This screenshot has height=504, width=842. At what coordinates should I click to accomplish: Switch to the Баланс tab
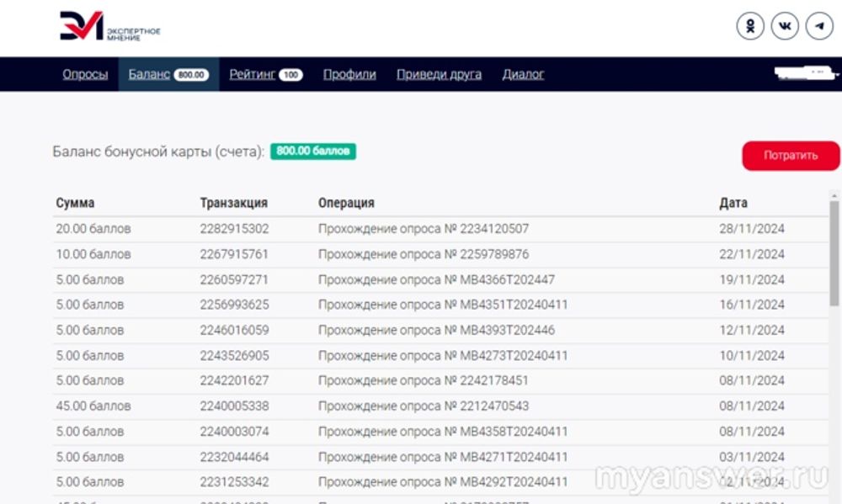150,74
